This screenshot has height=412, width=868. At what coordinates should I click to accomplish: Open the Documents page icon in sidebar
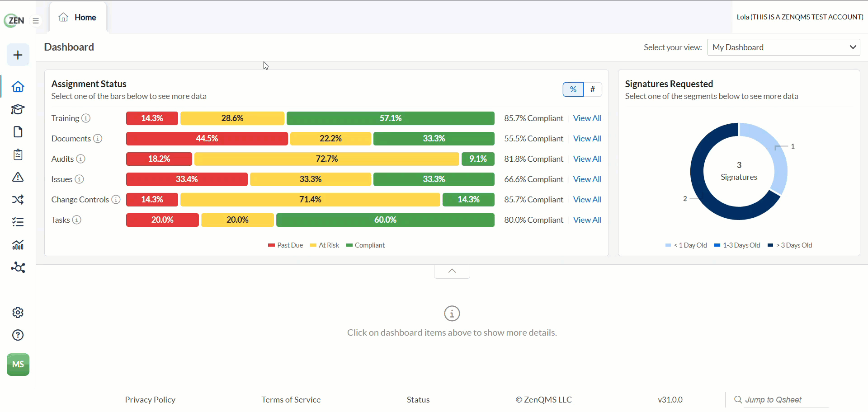pyautogui.click(x=18, y=132)
